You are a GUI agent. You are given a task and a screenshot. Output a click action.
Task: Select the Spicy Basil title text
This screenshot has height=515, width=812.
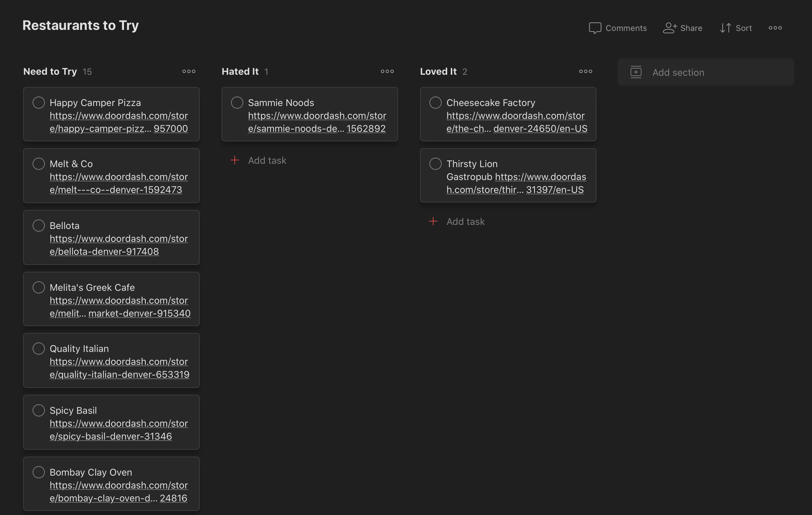(73, 410)
